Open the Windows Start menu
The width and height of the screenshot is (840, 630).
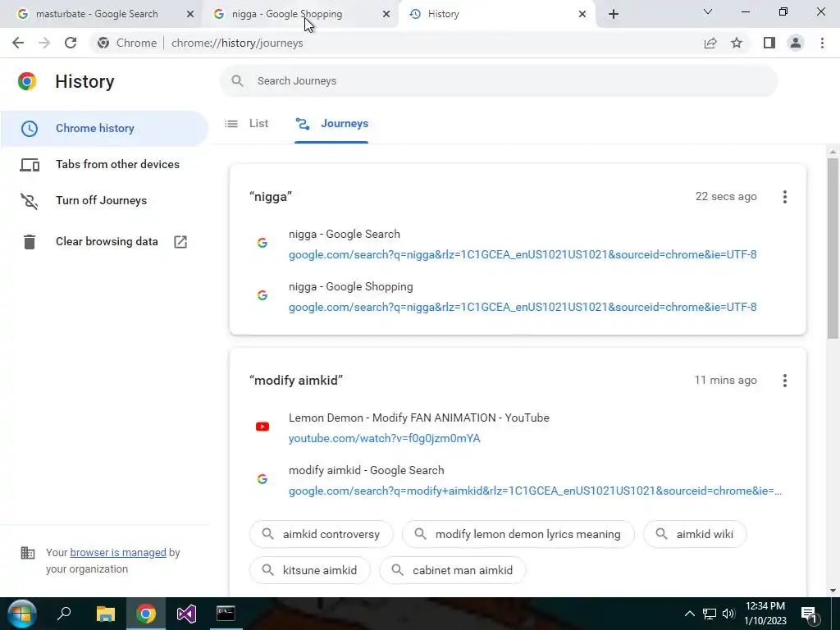point(22,614)
